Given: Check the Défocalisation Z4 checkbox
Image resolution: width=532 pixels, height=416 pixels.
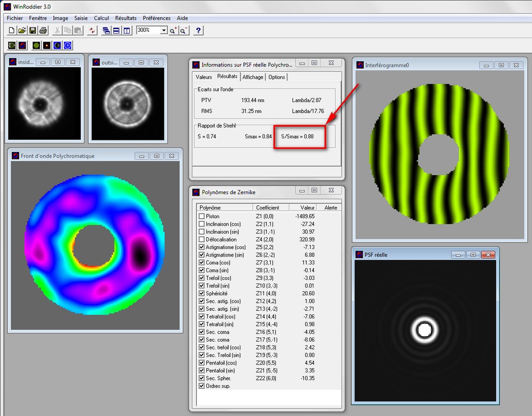Looking at the screenshot, I should click(201, 239).
